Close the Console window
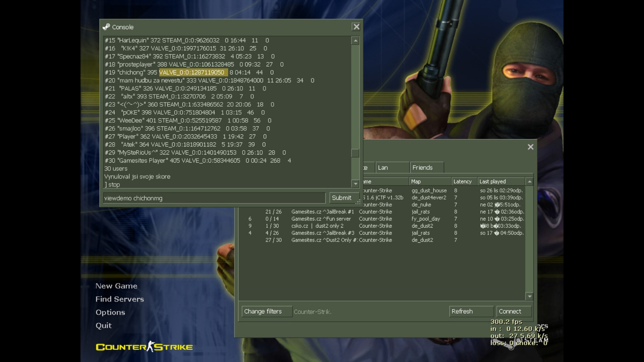The width and height of the screenshot is (644, 362). pos(356,27)
